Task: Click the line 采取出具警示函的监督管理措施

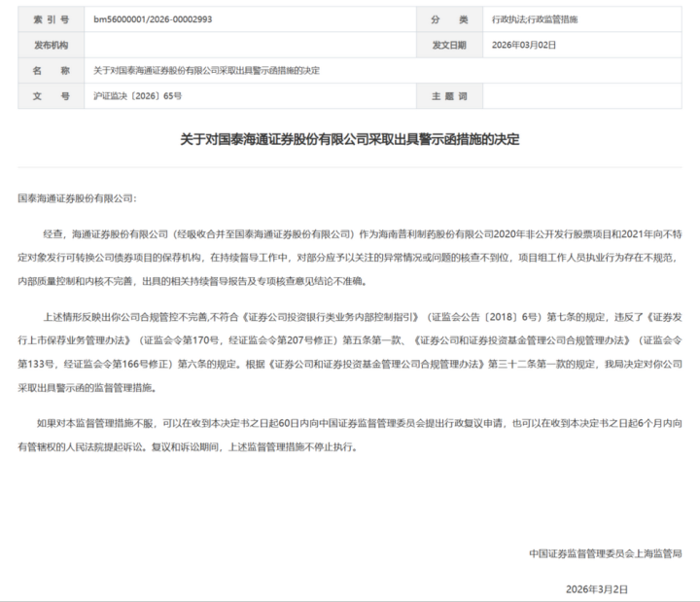Action: (87, 388)
